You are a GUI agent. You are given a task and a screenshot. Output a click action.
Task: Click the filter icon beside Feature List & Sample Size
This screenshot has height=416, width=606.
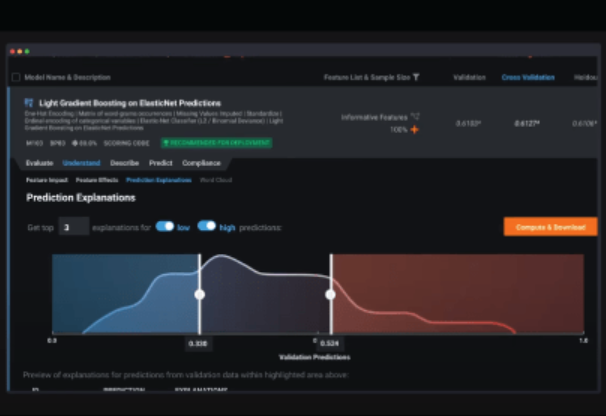416,77
